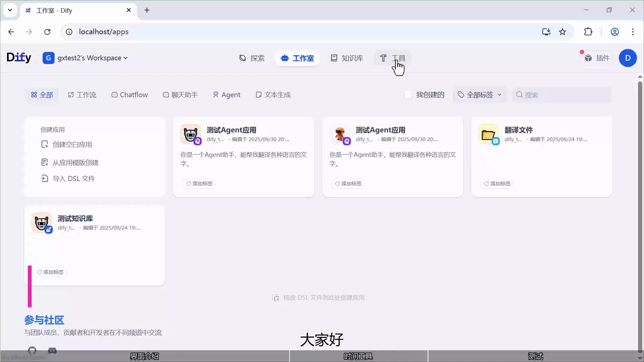Click the 翻译文件 folder app icon
Screen dimensions: 644x362
coord(489,134)
